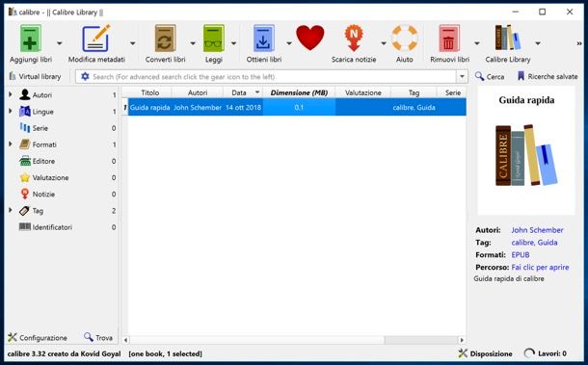Select the Serie icon in tag browser
588x365 pixels.
tap(25, 128)
